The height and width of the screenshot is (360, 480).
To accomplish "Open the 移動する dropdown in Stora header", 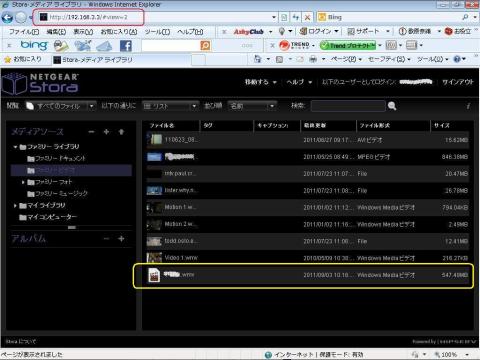I will (x=260, y=82).
